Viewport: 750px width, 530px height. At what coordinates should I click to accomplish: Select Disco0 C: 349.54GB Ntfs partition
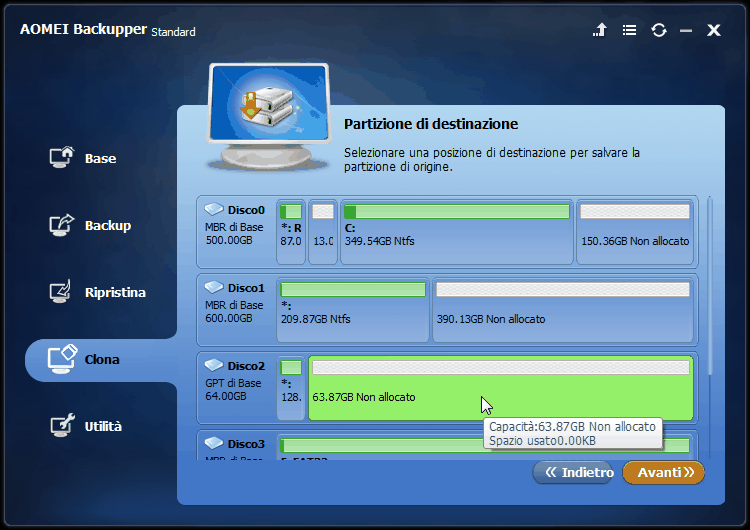(457, 232)
